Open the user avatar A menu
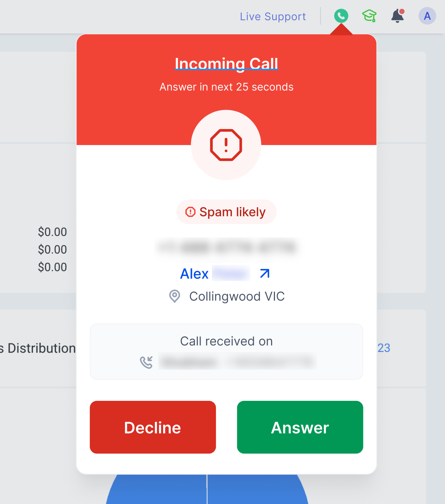The width and height of the screenshot is (445, 504). click(x=427, y=16)
